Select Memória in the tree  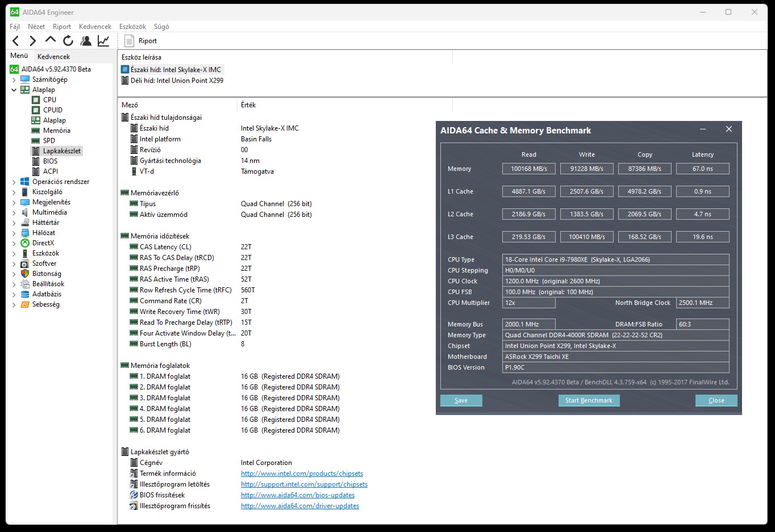click(56, 131)
